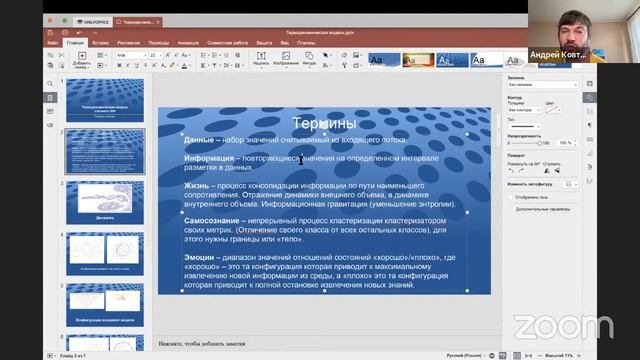The image size is (640, 360).
Task: Open the Русский (Россия) language dropdown
Action: [x=466, y=356]
